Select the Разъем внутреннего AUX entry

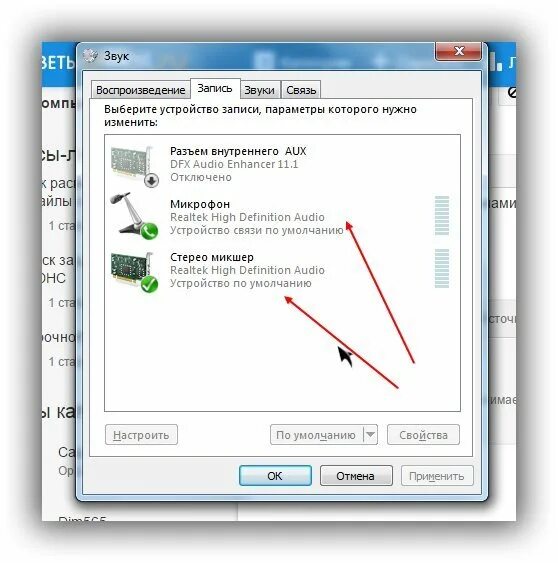238,151
